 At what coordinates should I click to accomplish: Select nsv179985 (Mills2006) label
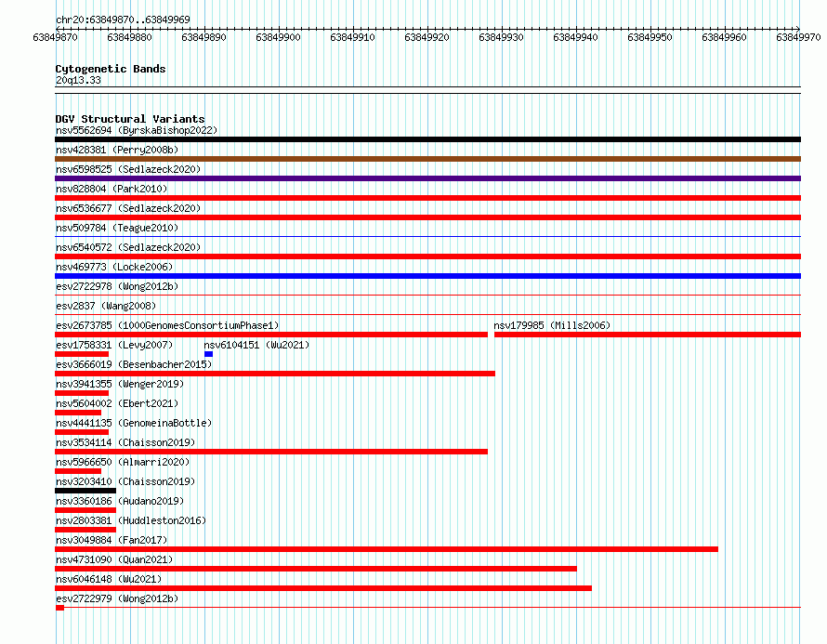(x=552, y=325)
